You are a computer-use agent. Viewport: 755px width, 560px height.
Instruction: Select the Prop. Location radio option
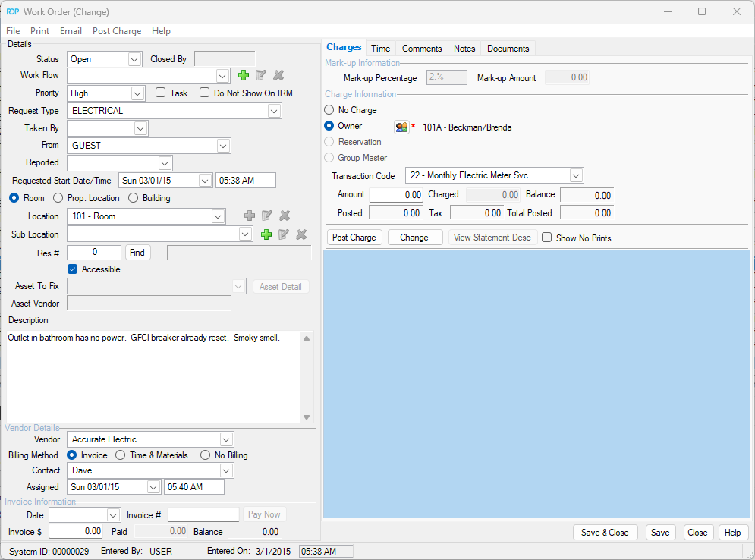click(58, 198)
